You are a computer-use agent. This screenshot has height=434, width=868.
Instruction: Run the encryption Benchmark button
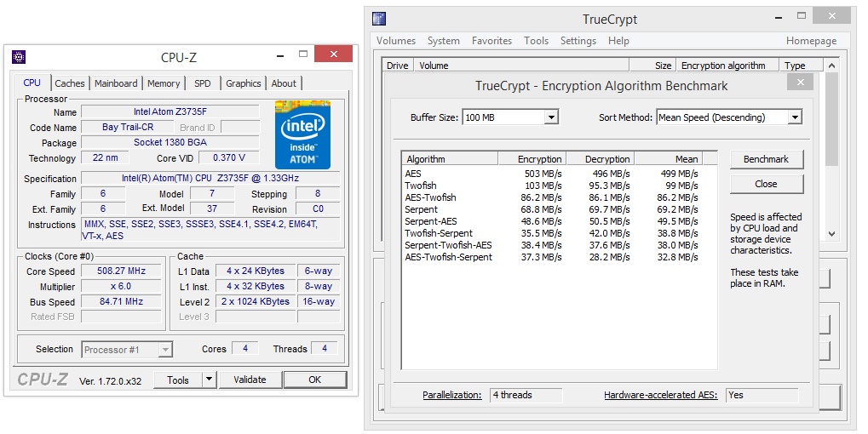766,159
